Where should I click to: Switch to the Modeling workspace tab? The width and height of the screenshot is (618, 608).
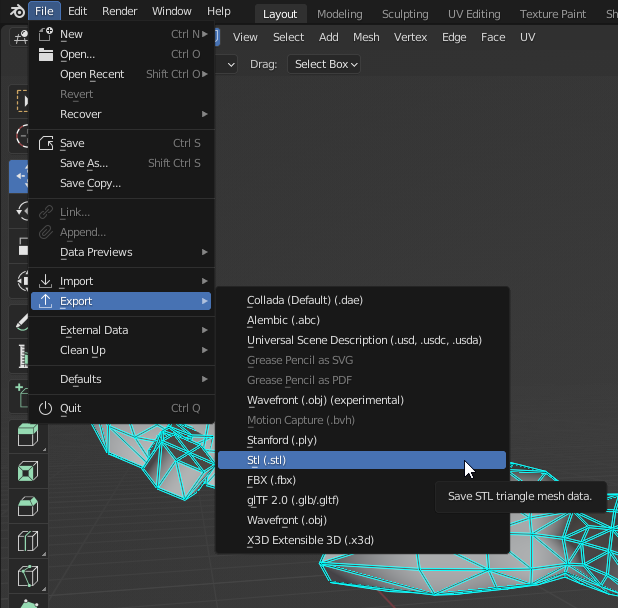pos(340,14)
